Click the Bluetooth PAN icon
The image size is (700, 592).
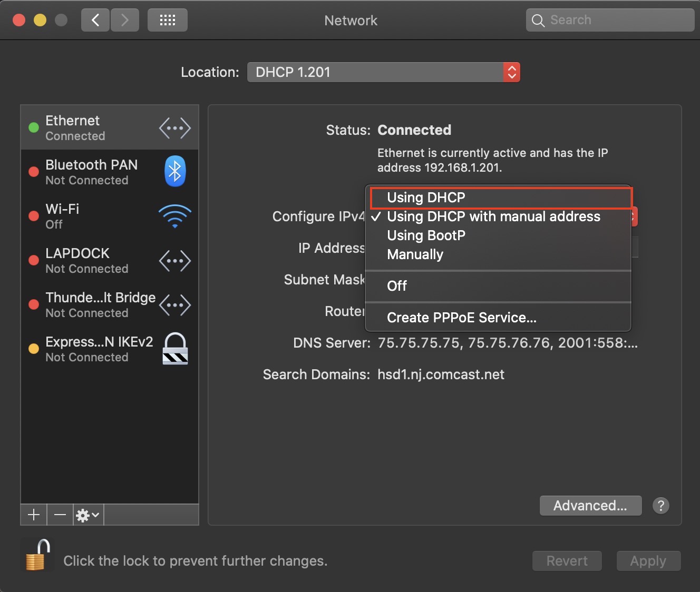pyautogui.click(x=175, y=171)
